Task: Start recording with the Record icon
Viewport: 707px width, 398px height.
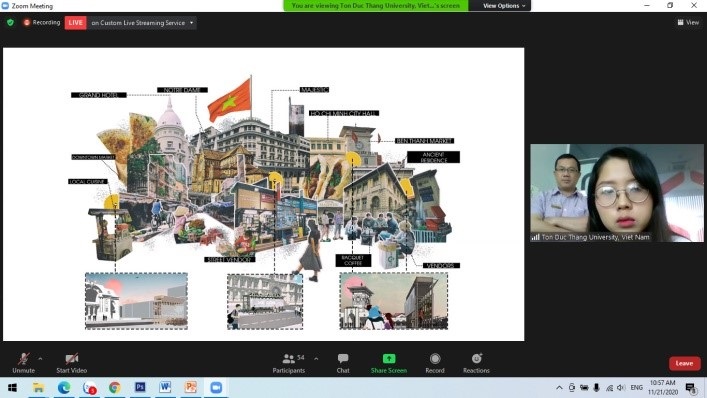Action: click(x=435, y=359)
